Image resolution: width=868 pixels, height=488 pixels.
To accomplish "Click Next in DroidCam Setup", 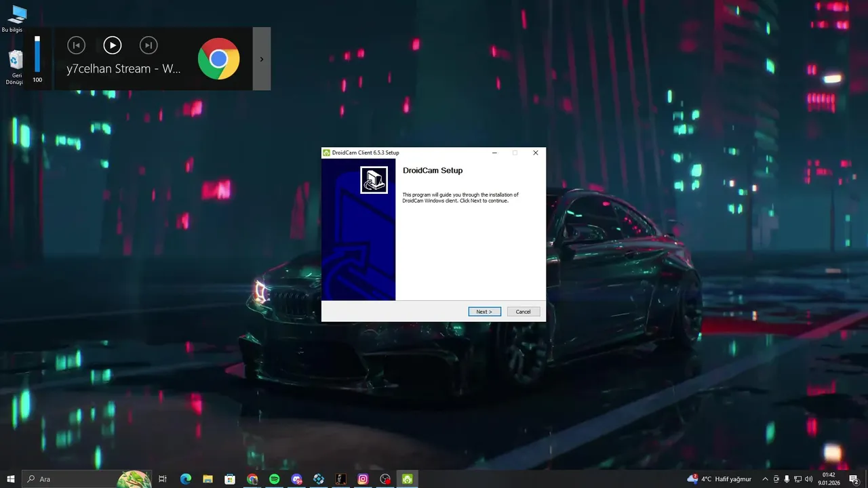I will [484, 312].
